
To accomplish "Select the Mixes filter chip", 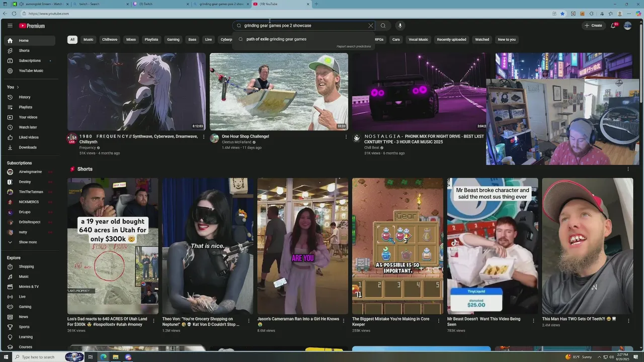I will pyautogui.click(x=131, y=39).
